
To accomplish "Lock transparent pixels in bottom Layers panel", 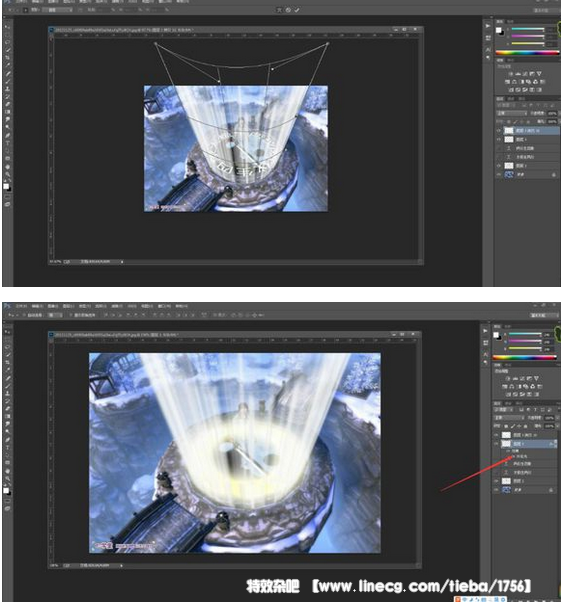I will point(506,426).
